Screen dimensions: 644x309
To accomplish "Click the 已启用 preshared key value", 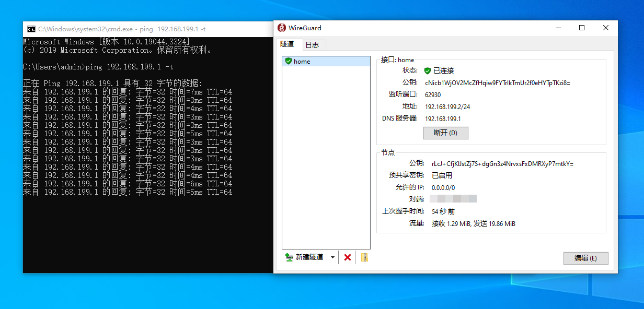I will coord(442,175).
